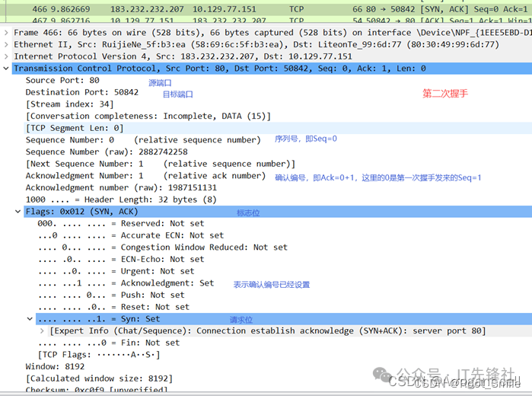Viewport: 532px width, 396px height.
Task: Collapse the Flags: 0x012 (SYN, ACK) node
Action: pyautogui.click(x=18, y=212)
